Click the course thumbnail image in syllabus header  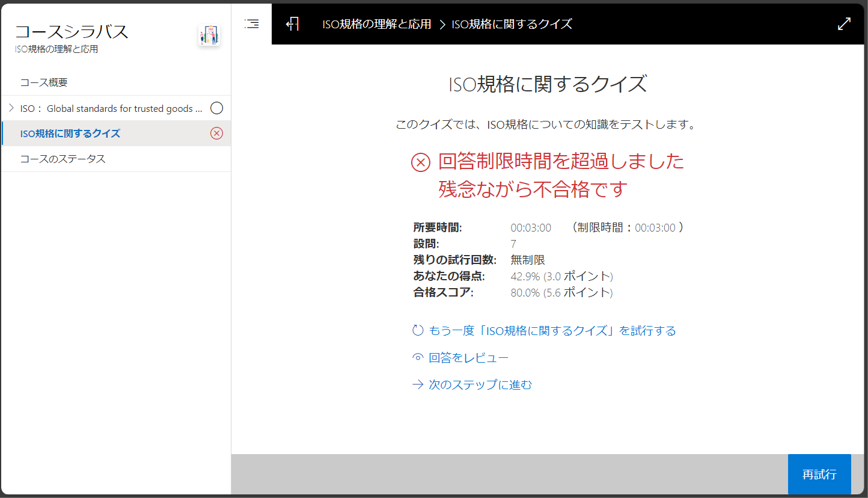click(x=209, y=35)
